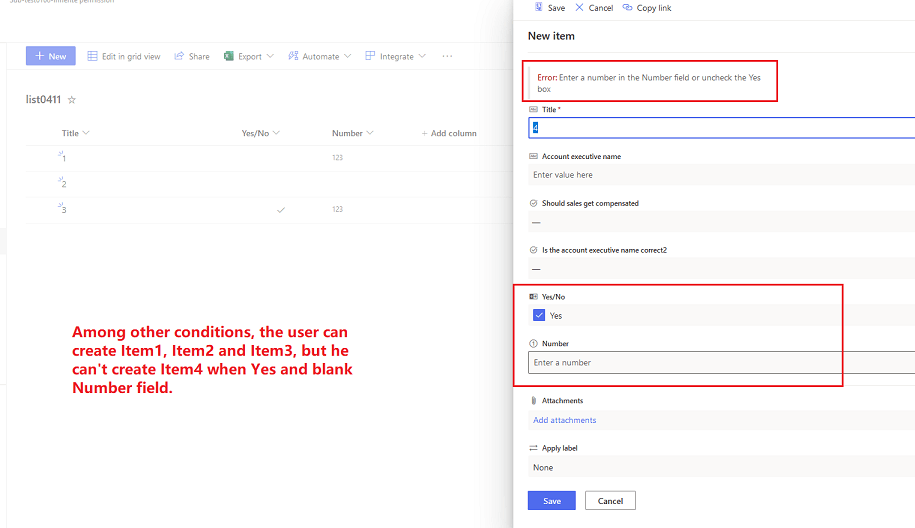915x528 pixels.
Task: Open Edit in grid view
Action: [124, 56]
